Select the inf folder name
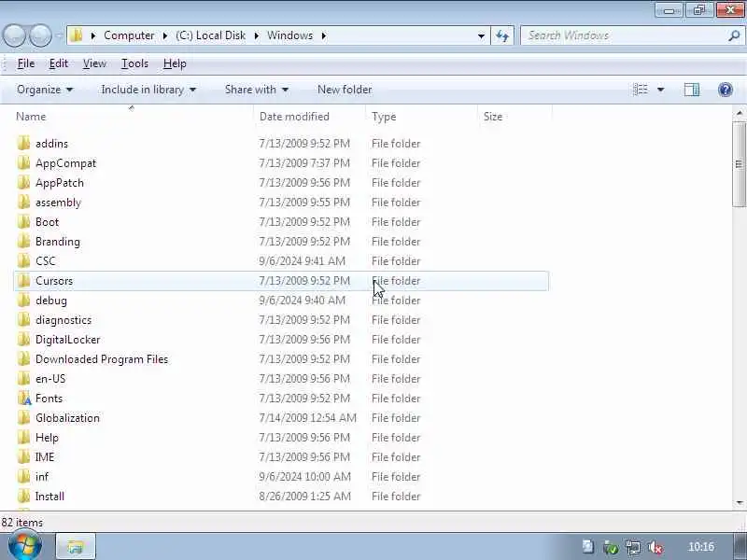This screenshot has height=560, width=747. coord(42,476)
